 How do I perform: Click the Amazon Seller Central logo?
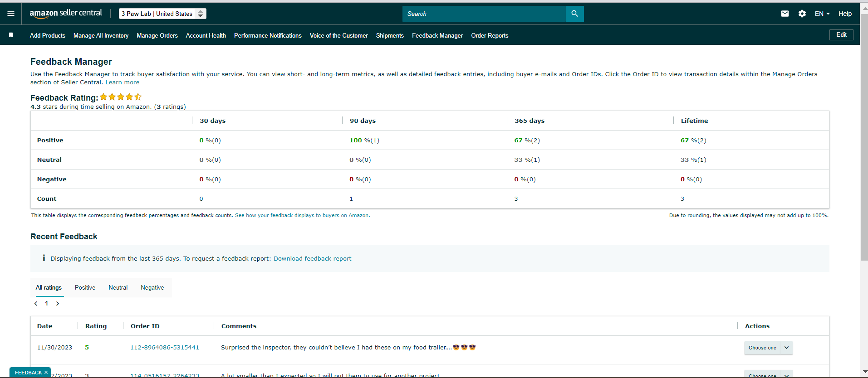tap(66, 14)
